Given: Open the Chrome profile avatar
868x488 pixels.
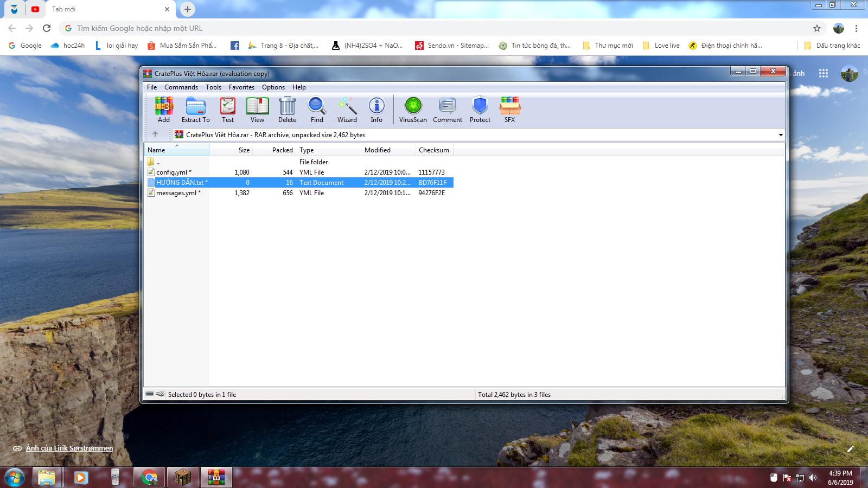Looking at the screenshot, I should (839, 28).
